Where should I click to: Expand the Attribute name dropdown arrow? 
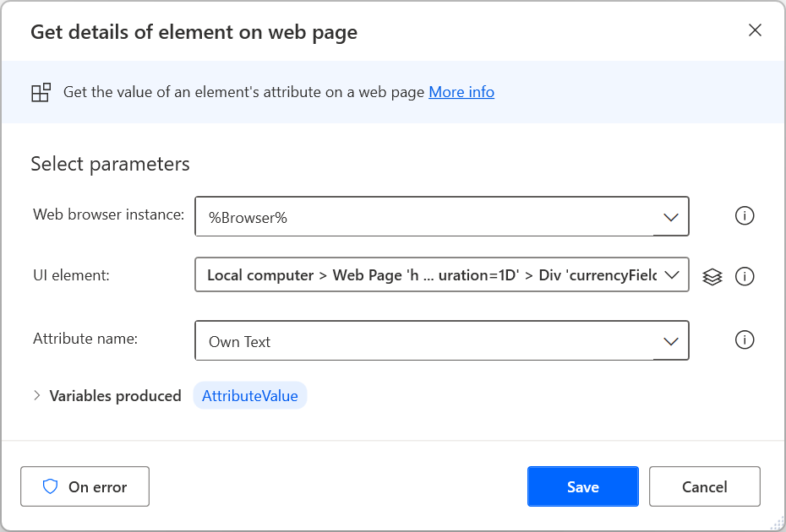coord(671,341)
